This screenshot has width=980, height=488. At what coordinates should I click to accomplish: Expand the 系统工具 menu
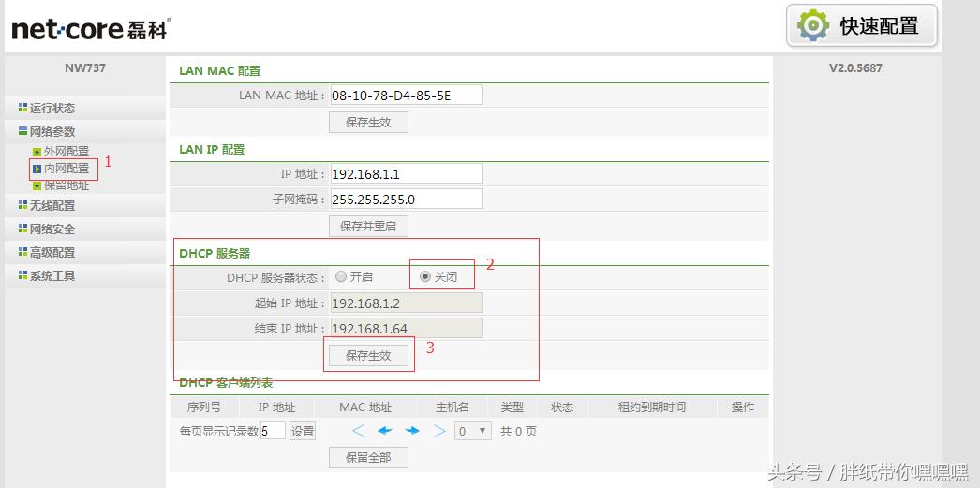[x=52, y=275]
